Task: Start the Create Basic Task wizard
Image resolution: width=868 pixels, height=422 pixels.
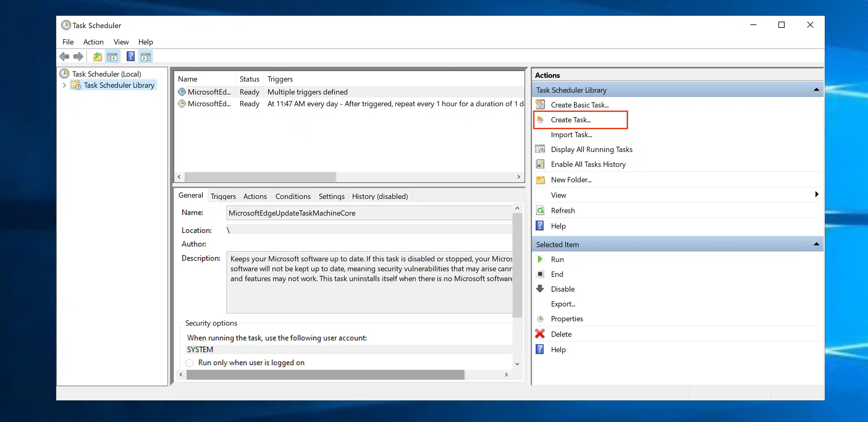Action: pos(579,105)
